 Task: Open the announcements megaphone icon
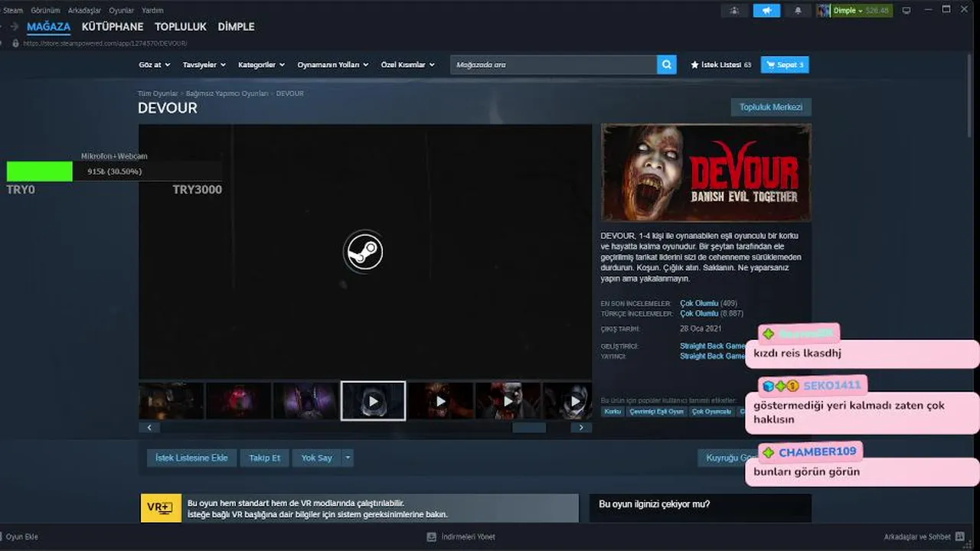766,11
